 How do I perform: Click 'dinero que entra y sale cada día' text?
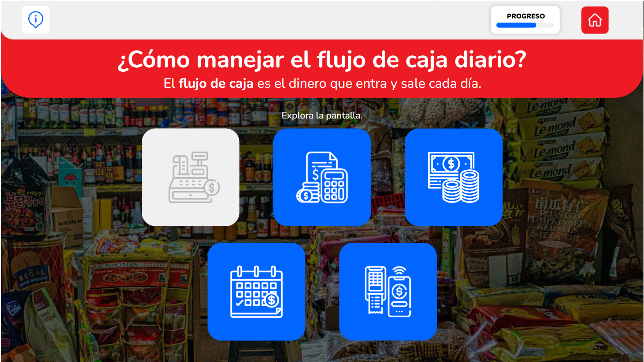point(385,84)
